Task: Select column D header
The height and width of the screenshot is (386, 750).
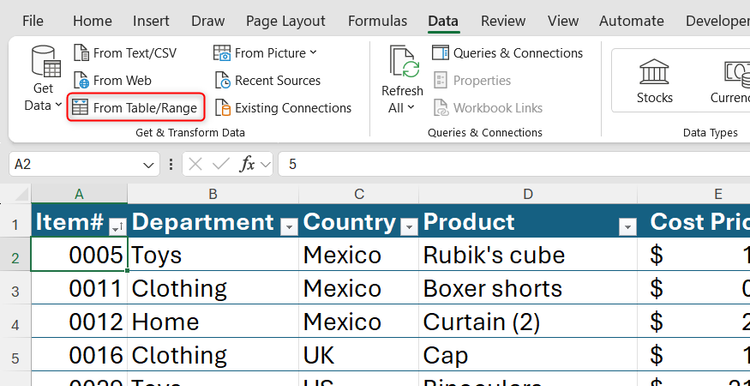Action: click(x=528, y=194)
